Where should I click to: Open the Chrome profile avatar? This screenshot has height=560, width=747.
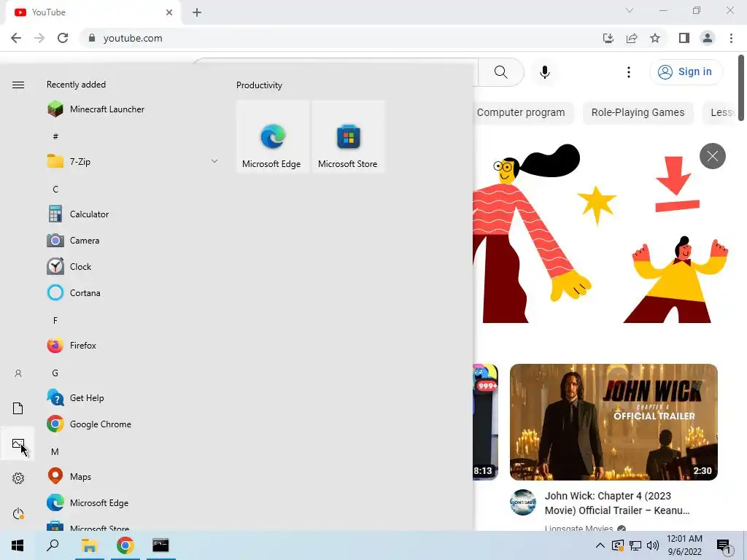pos(708,38)
